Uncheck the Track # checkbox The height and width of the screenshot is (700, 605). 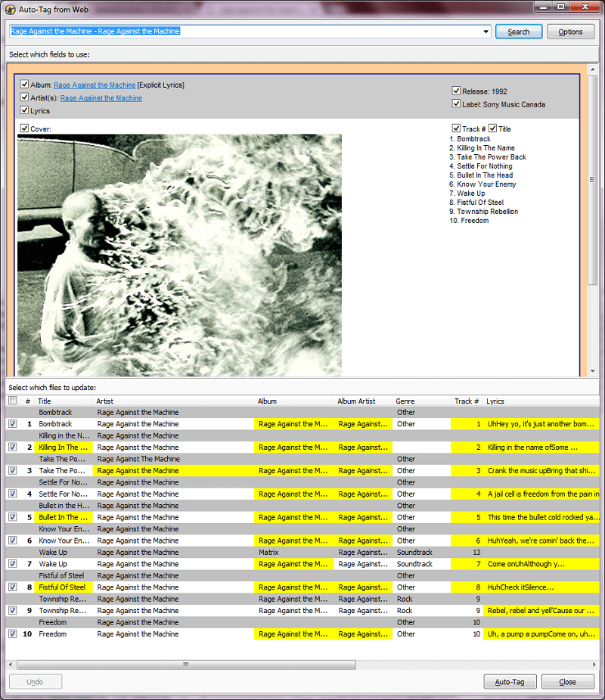[456, 129]
